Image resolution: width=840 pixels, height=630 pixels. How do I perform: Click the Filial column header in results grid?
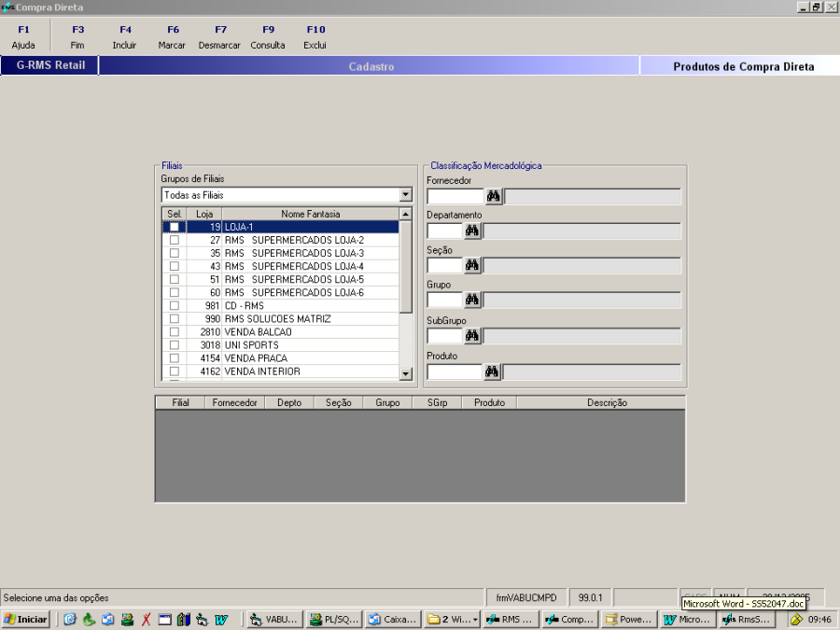pyautogui.click(x=180, y=402)
